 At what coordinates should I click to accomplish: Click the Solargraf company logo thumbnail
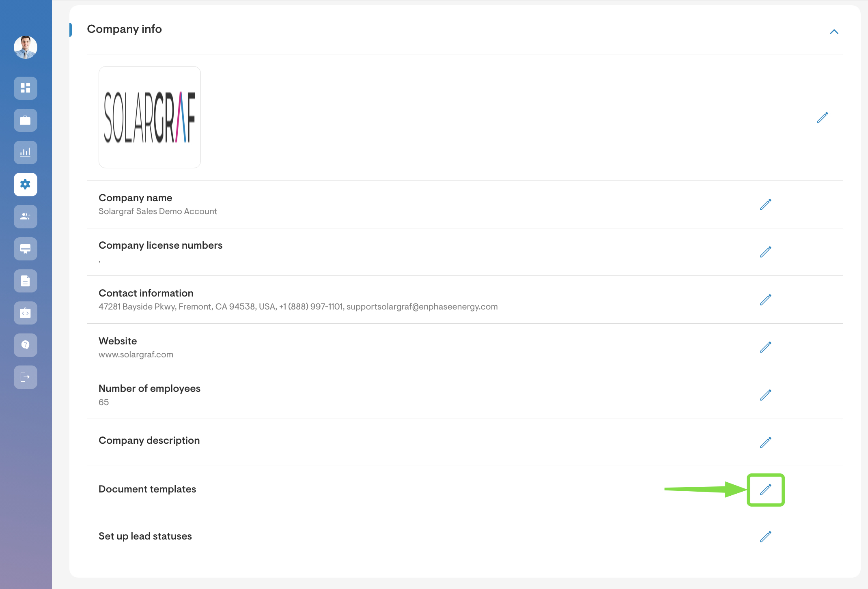[x=150, y=117]
